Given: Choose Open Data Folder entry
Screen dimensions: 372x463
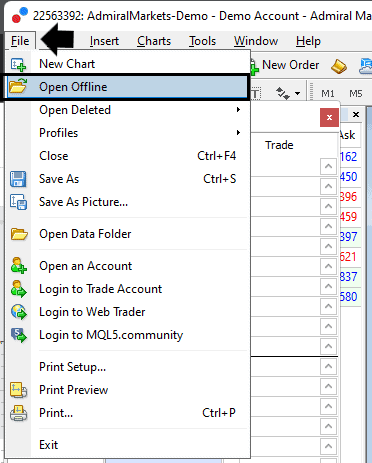Looking at the screenshot, I should coord(127,234).
